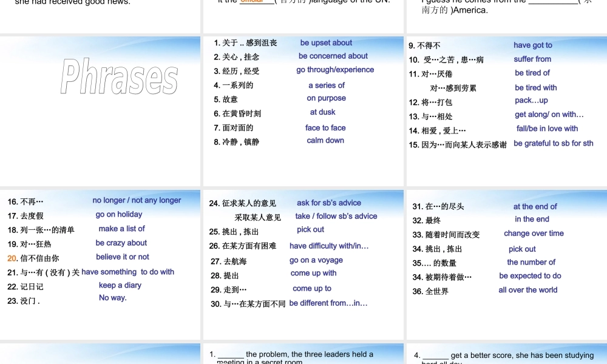Viewport: 607px width, 364px height.
Task: Click the phrase 'calm down'
Action: point(325,140)
